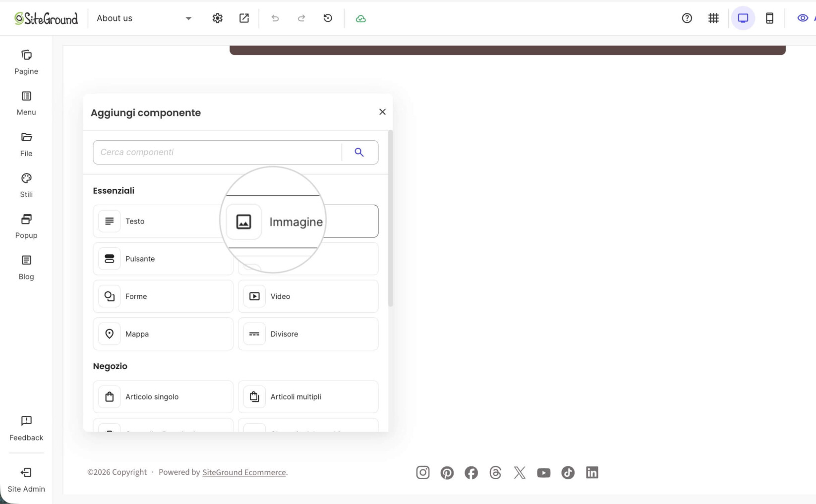Close the Aggiungi componente dialog
The width and height of the screenshot is (816, 504).
(382, 112)
